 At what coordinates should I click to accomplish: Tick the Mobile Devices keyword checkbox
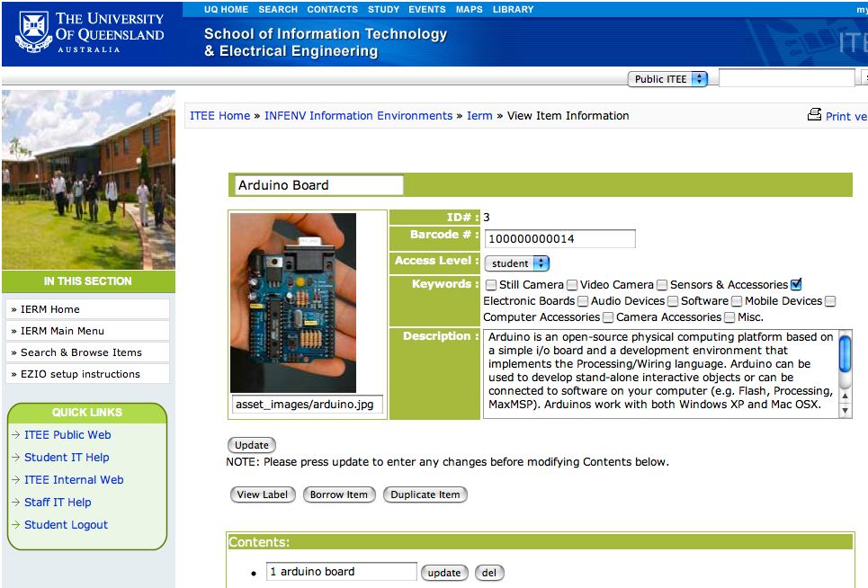737,301
